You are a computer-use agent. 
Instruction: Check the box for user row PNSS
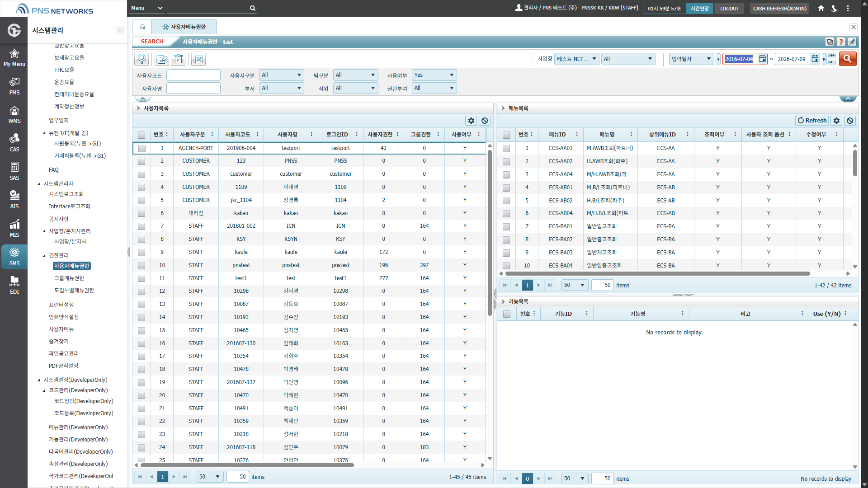[142, 161]
